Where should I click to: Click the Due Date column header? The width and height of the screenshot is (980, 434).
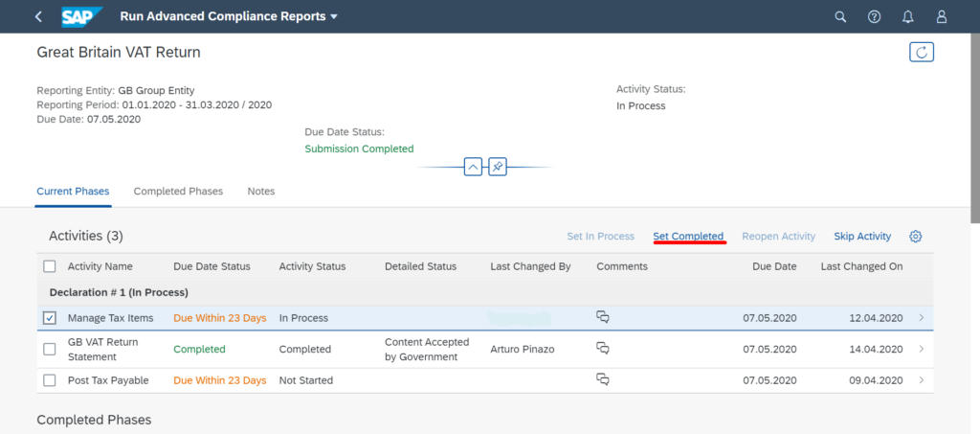click(774, 266)
